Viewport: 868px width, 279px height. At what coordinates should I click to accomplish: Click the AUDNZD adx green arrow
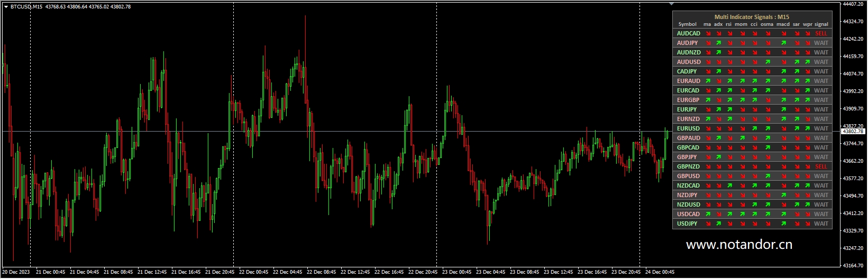718,52
